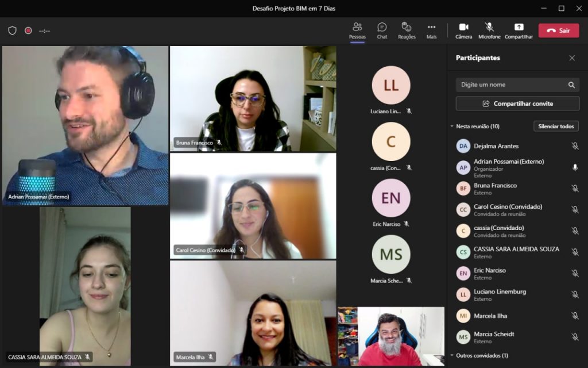Expand the Outros convidados (1) section
Screen dimensions: 588x368
(452, 355)
